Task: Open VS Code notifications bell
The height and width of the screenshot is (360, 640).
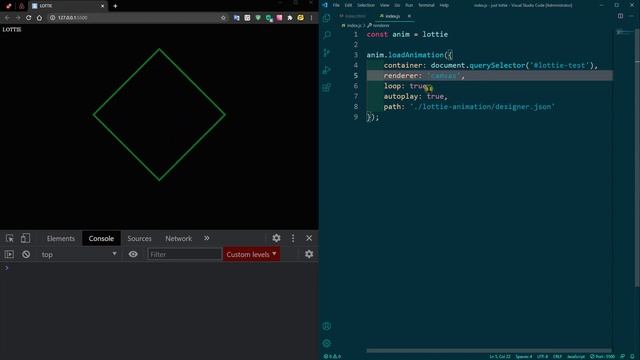Action: pyautogui.click(x=632, y=356)
